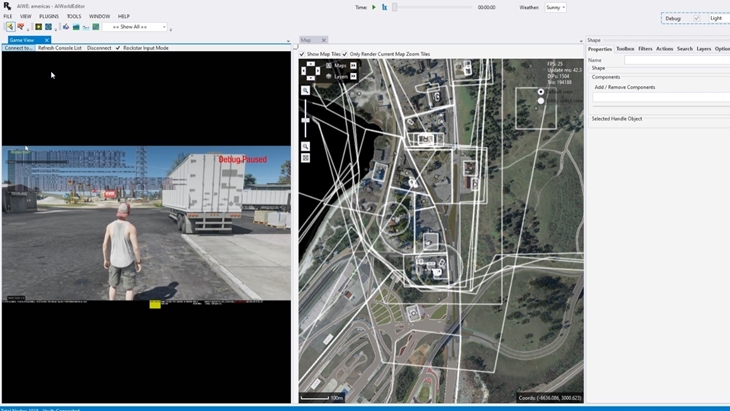The height and width of the screenshot is (411, 730).
Task: Switch to the Toolbox tab
Action: (625, 49)
